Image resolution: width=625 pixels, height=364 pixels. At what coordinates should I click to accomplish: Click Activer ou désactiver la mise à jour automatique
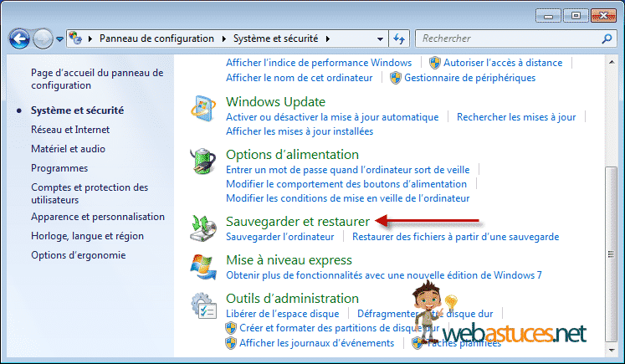point(332,117)
